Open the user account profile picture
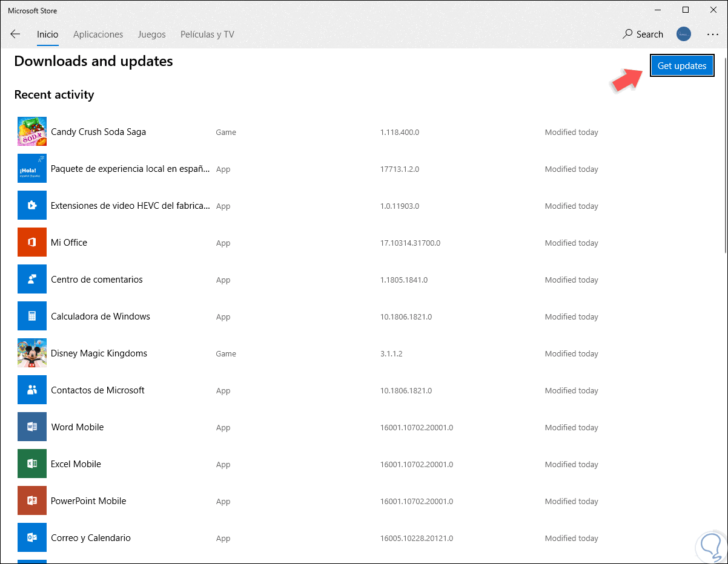The image size is (728, 564). (x=684, y=34)
